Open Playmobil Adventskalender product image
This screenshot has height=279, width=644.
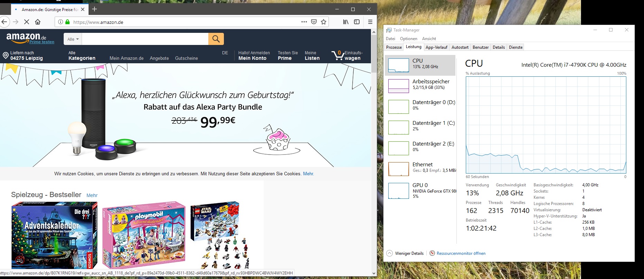tap(144, 235)
